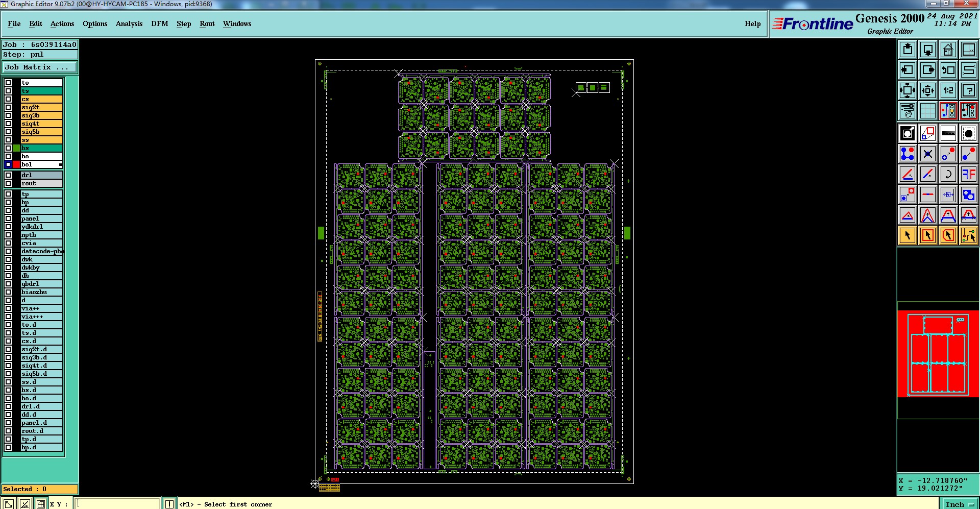This screenshot has width=980, height=509.
Task: Open the wrench and palette settings icon
Action: click(x=908, y=111)
